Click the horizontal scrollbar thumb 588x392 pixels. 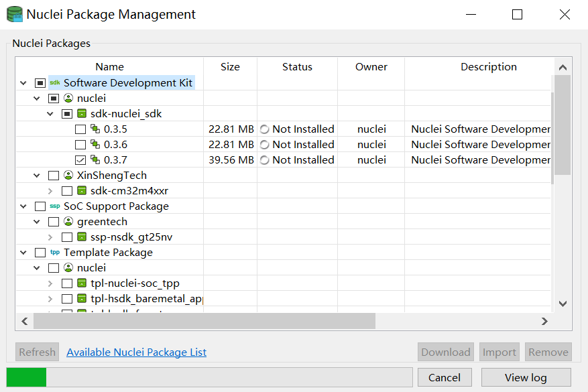point(204,321)
